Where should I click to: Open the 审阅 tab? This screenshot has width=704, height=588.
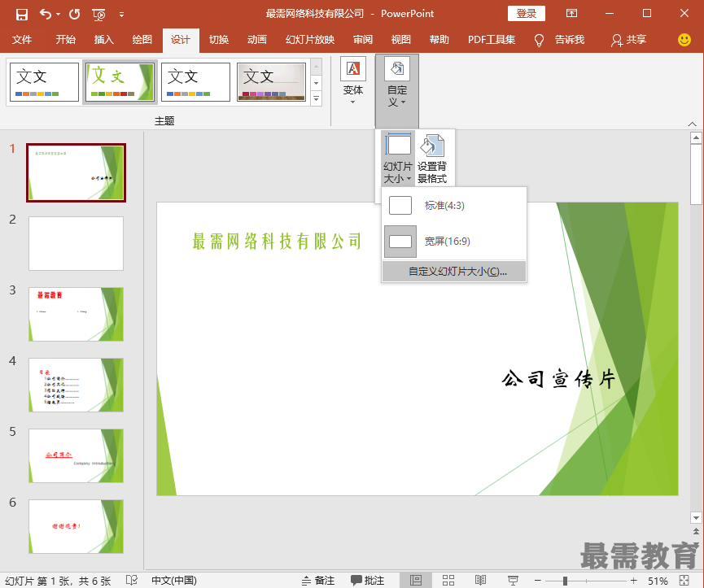coord(362,40)
